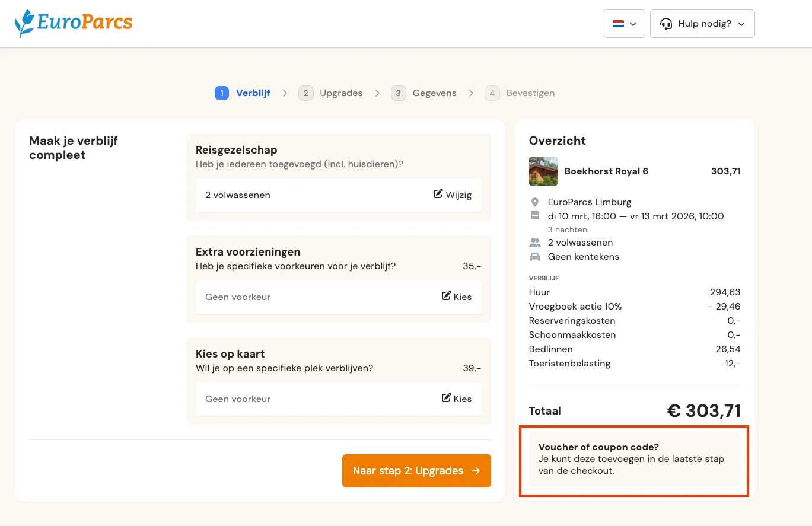Click the Naar stap 2: Upgrades button
The image size is (812, 526).
click(x=416, y=470)
